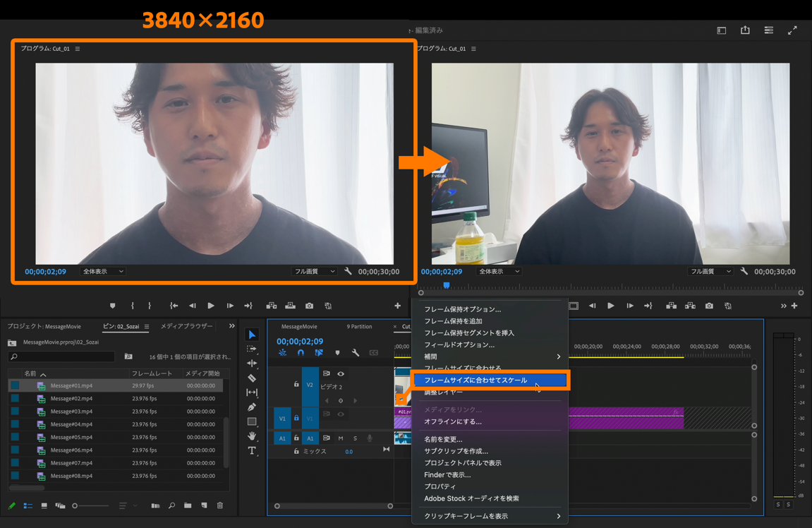Add marker in the timeline header
This screenshot has height=528, width=812.
tap(338, 353)
